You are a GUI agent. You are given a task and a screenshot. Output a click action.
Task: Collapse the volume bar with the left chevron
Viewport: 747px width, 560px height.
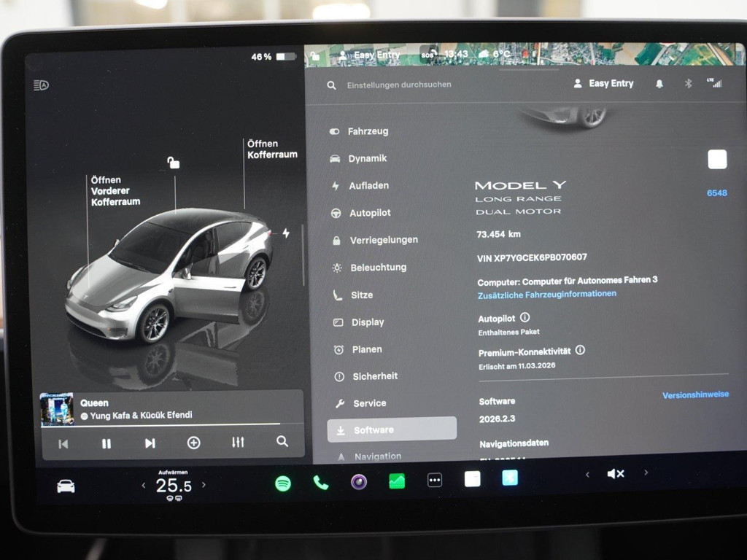point(588,473)
